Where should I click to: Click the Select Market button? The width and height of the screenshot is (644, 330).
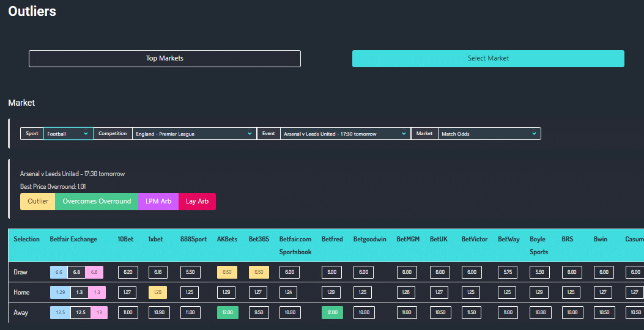[x=488, y=59]
